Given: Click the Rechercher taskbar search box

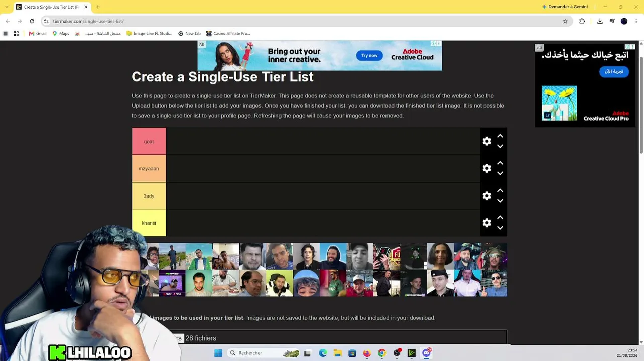Looking at the screenshot, I should (264, 353).
